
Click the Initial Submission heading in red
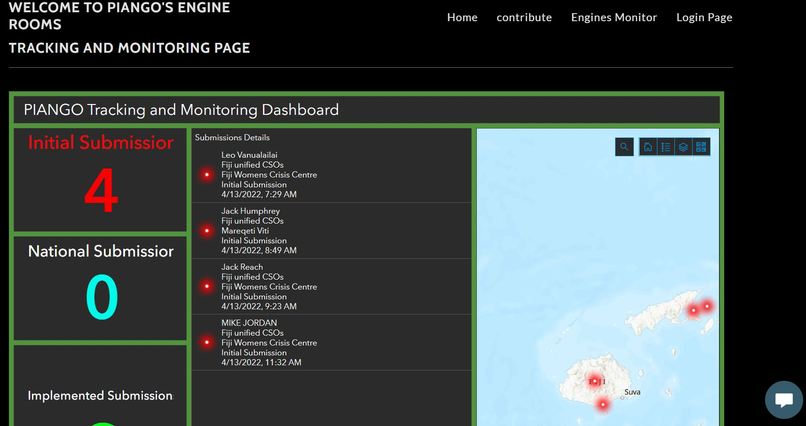101,142
